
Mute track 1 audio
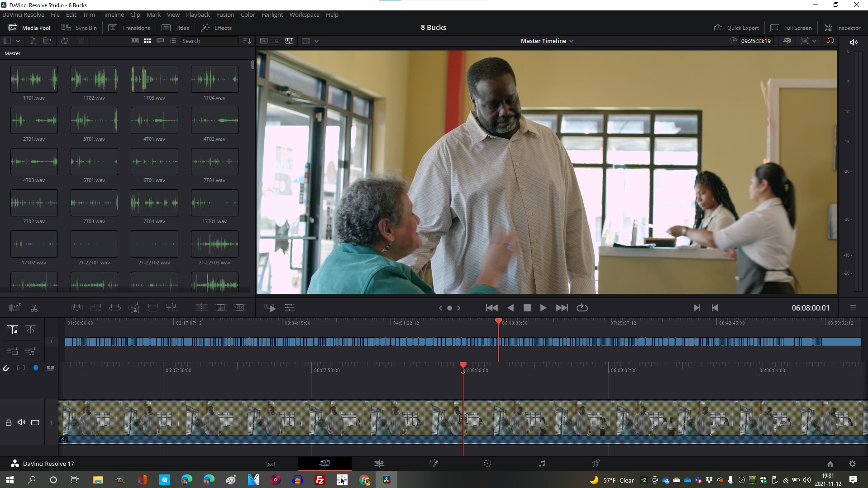21,422
